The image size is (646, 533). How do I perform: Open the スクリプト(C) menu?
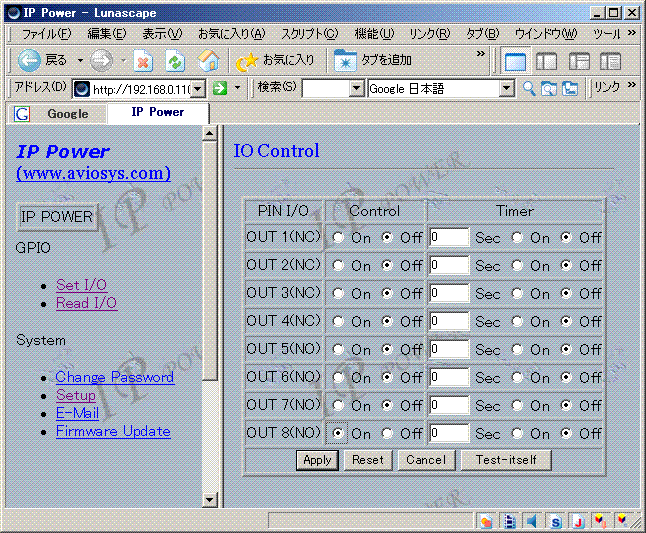[x=309, y=34]
